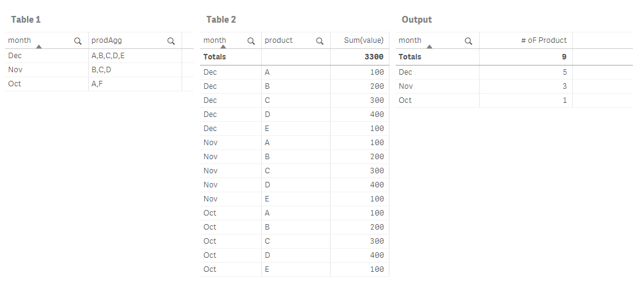Click search icon in Table 2 month column
Screen dimensions: 644x289
point(251,41)
